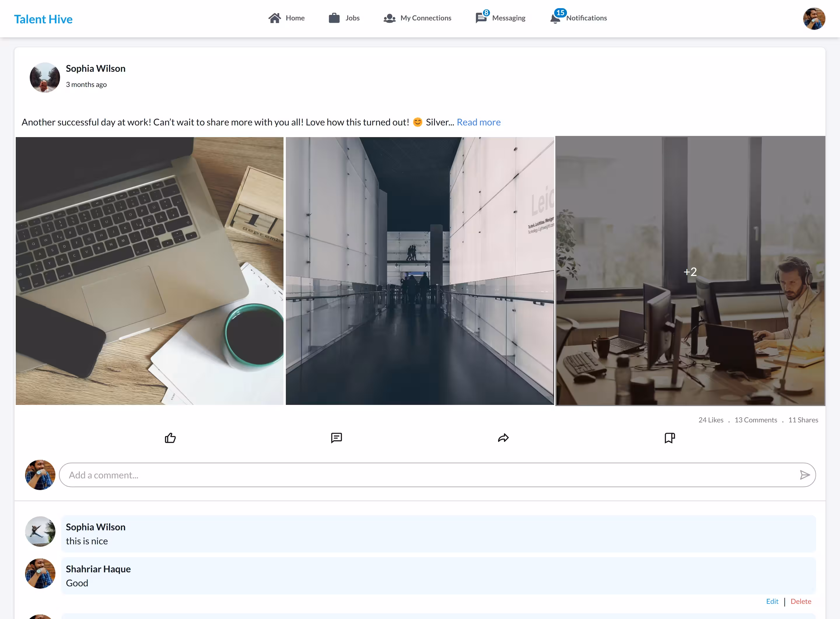Like the post with thumbs-up icon
The height and width of the screenshot is (619, 840).
point(170,438)
